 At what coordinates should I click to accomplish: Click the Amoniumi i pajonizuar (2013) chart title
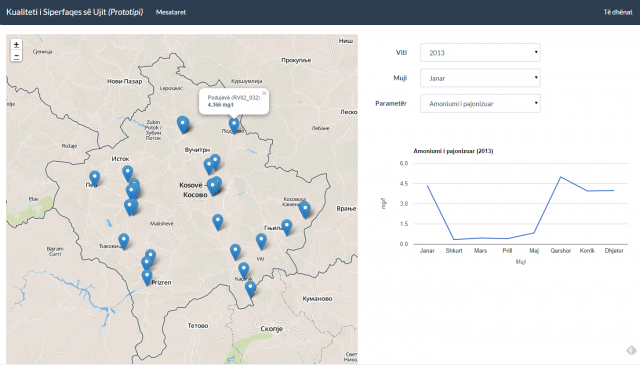pos(453,151)
